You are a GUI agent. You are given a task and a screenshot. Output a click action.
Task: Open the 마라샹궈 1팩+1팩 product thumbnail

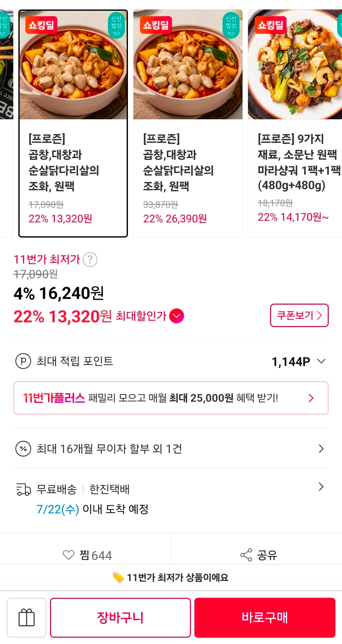click(295, 65)
